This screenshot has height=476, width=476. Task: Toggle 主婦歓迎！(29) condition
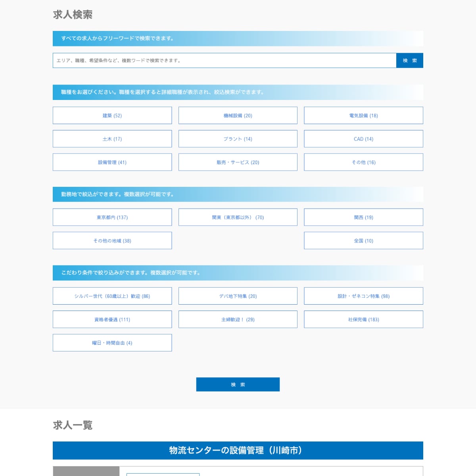[x=238, y=319]
